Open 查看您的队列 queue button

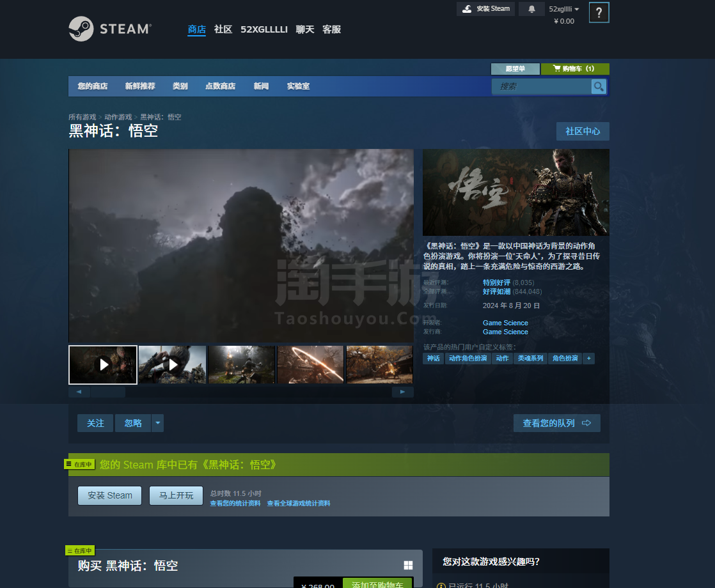coord(557,423)
